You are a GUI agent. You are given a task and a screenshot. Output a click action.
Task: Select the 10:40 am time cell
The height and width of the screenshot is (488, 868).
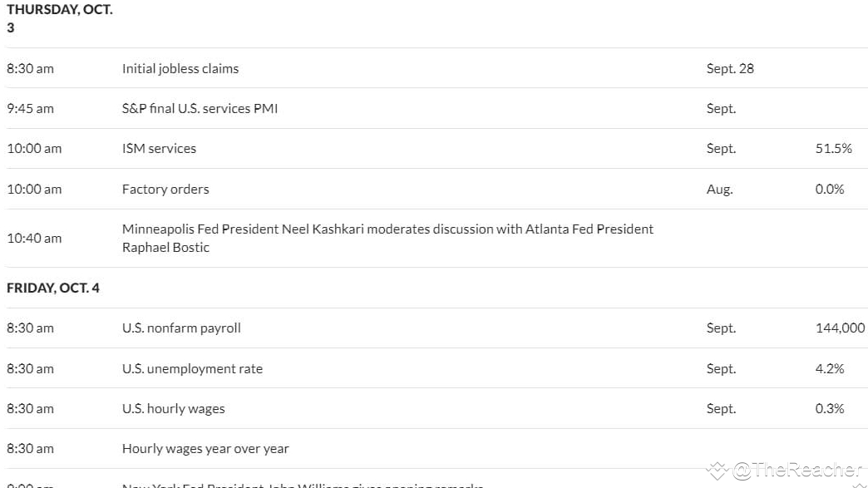tap(34, 238)
